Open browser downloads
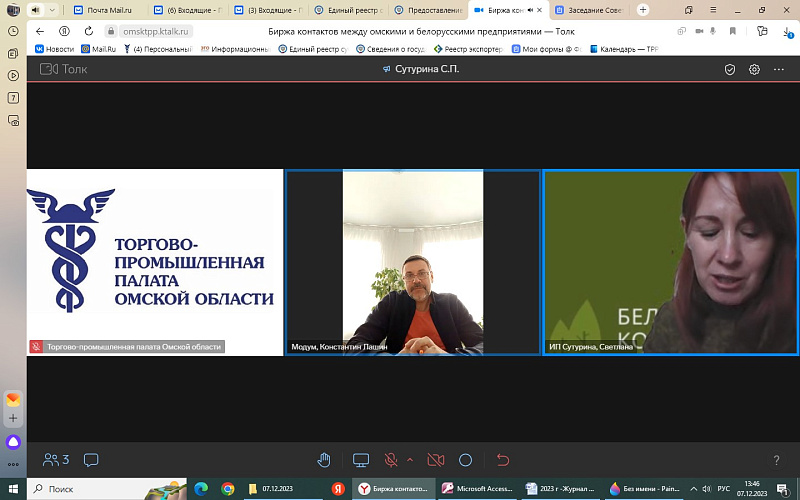The width and height of the screenshot is (800, 500). [788, 32]
